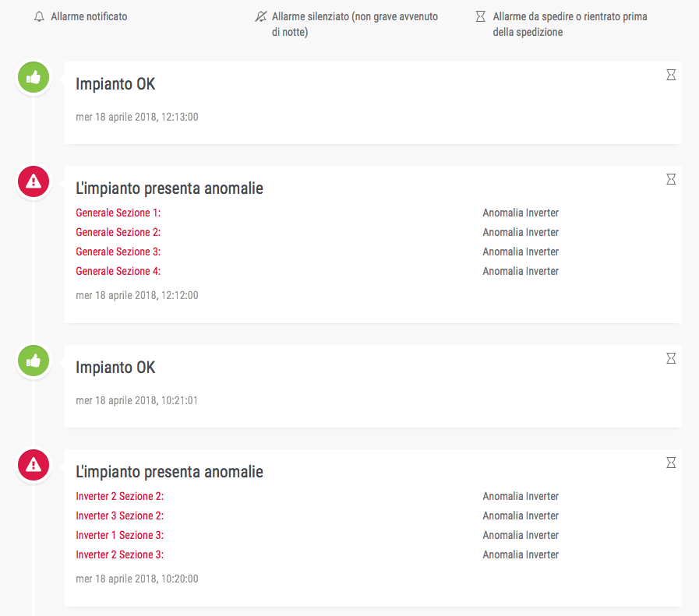
Task: Click hourglass icon on the 12:13:00 Impianto OK card
Action: pyautogui.click(x=671, y=75)
